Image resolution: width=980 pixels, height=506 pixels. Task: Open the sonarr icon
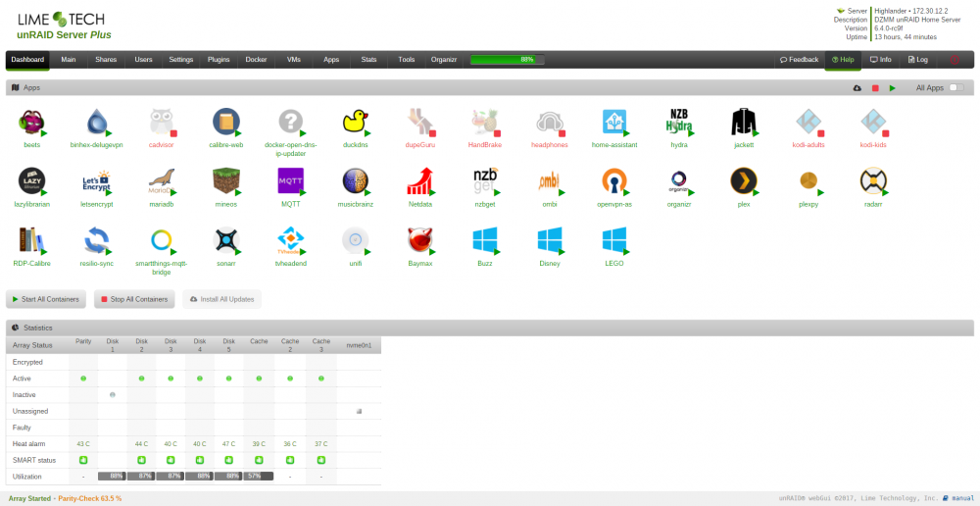click(225, 240)
